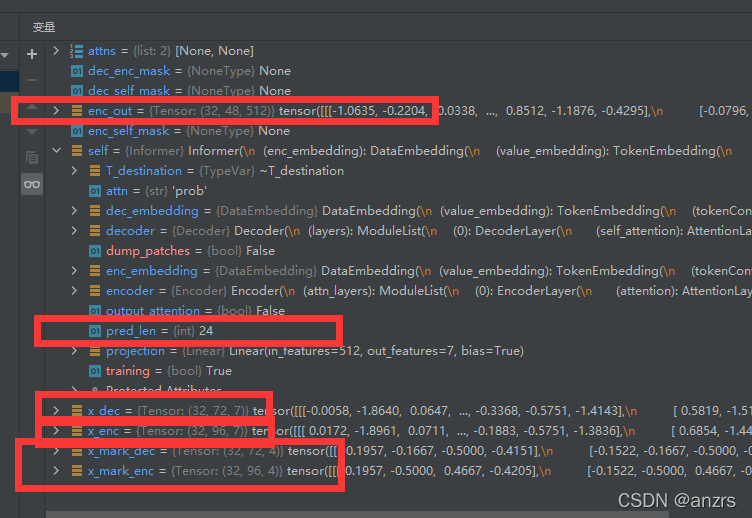This screenshot has width=752, height=518.
Task: Expand the enc_out tensor variable
Action: pyautogui.click(x=56, y=111)
